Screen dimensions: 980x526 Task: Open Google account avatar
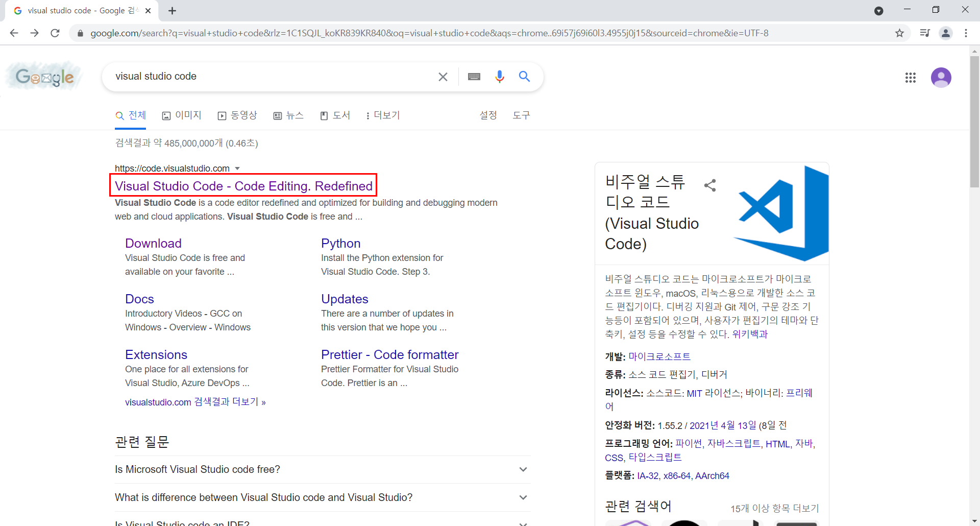tap(941, 78)
